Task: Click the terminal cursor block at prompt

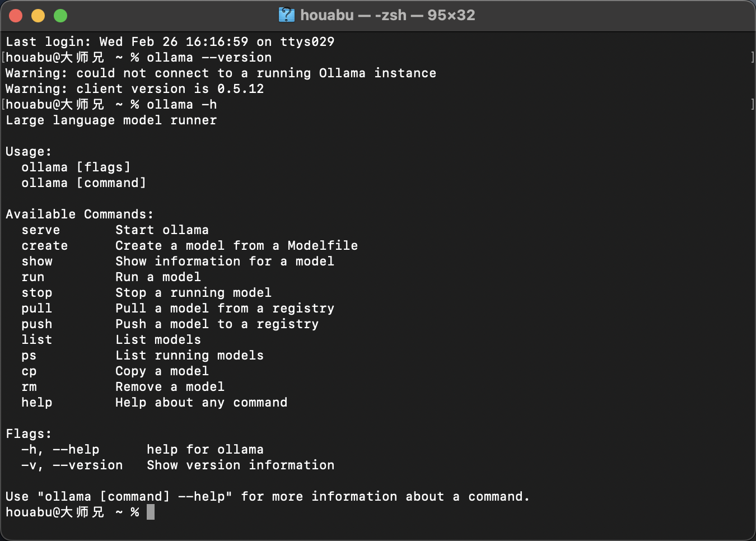Action: (x=151, y=512)
